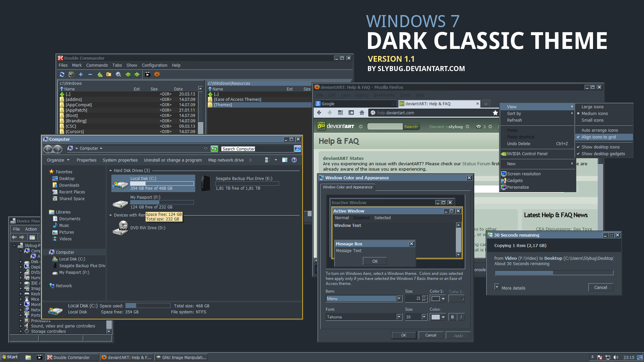Click the Firefox tab groups grid icon
This screenshot has width=644, height=362.
(x=340, y=113)
